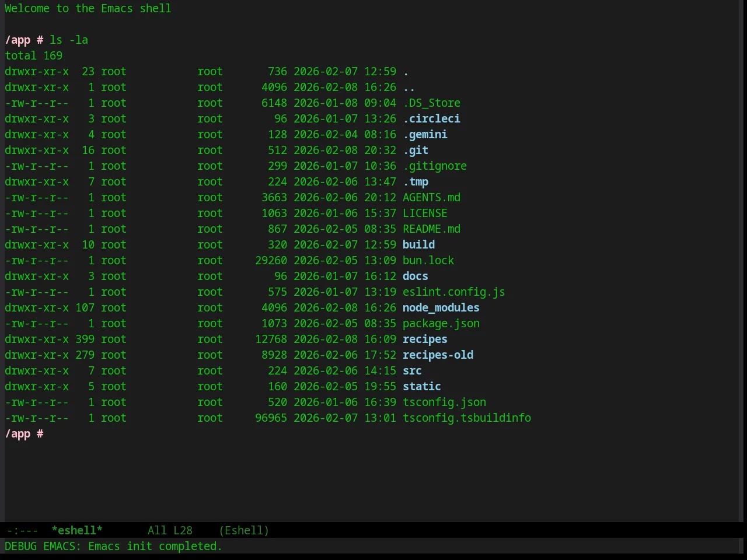
Task: Click the link count 107 for node_modules
Action: coord(85,308)
